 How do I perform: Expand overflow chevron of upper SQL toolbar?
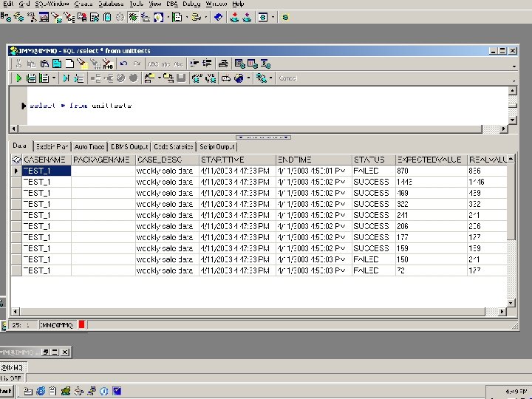pyautogui.click(x=514, y=66)
